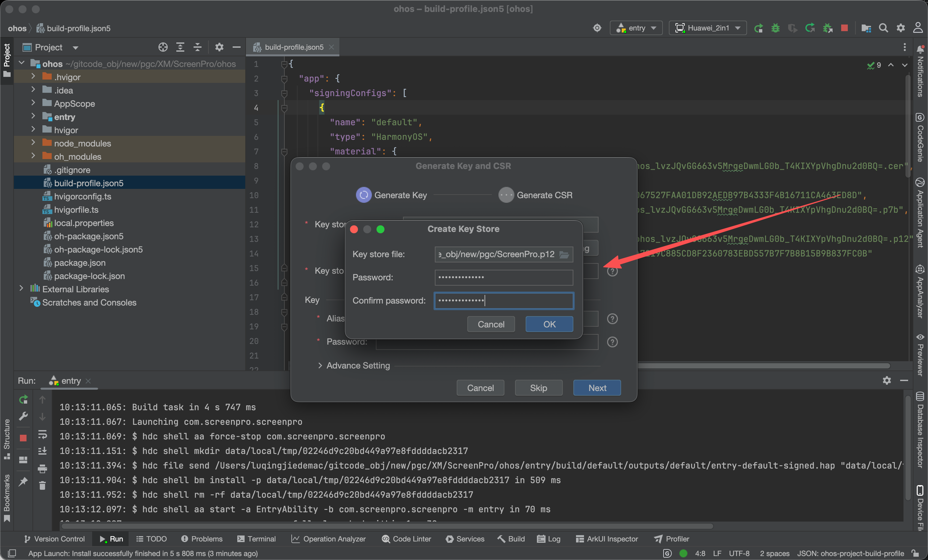Viewport: 928px width, 560px height.
Task: Click the editor horizontal scrollbar
Action: (x=763, y=366)
